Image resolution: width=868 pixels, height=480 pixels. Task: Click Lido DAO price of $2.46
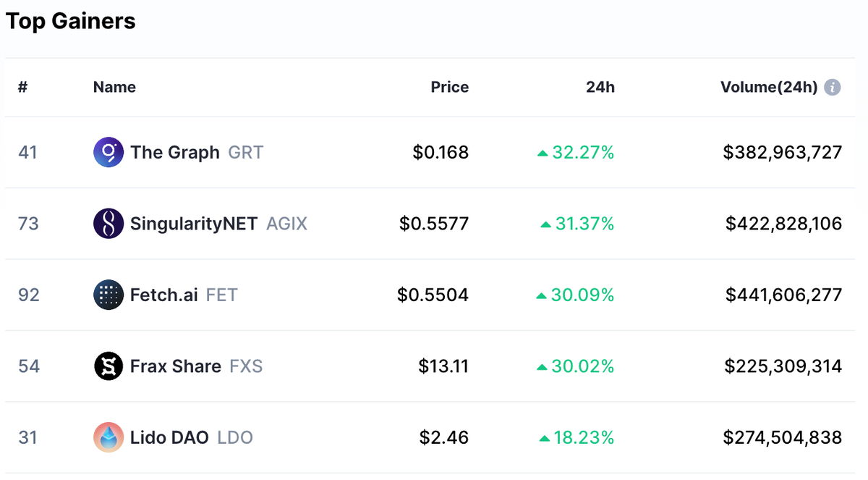click(x=443, y=437)
